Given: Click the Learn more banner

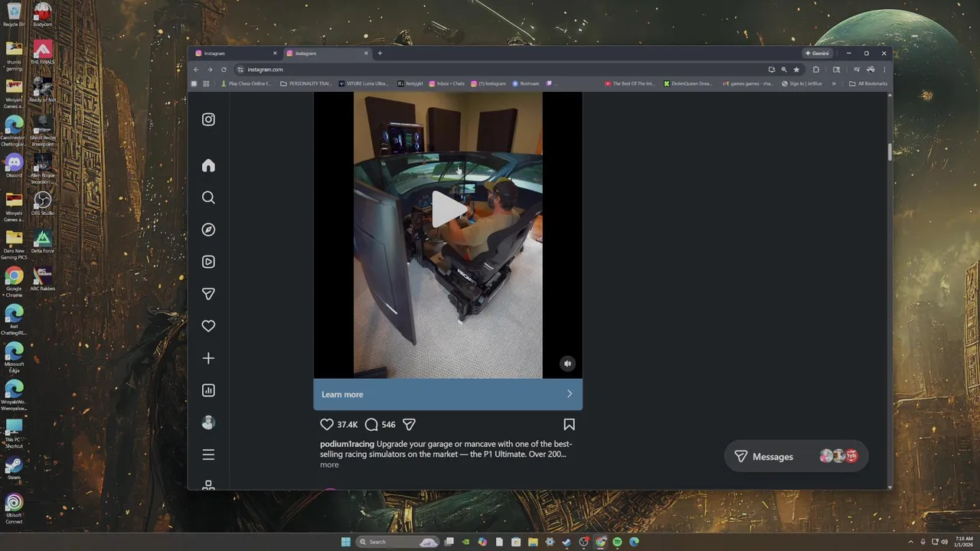Looking at the screenshot, I should (448, 394).
